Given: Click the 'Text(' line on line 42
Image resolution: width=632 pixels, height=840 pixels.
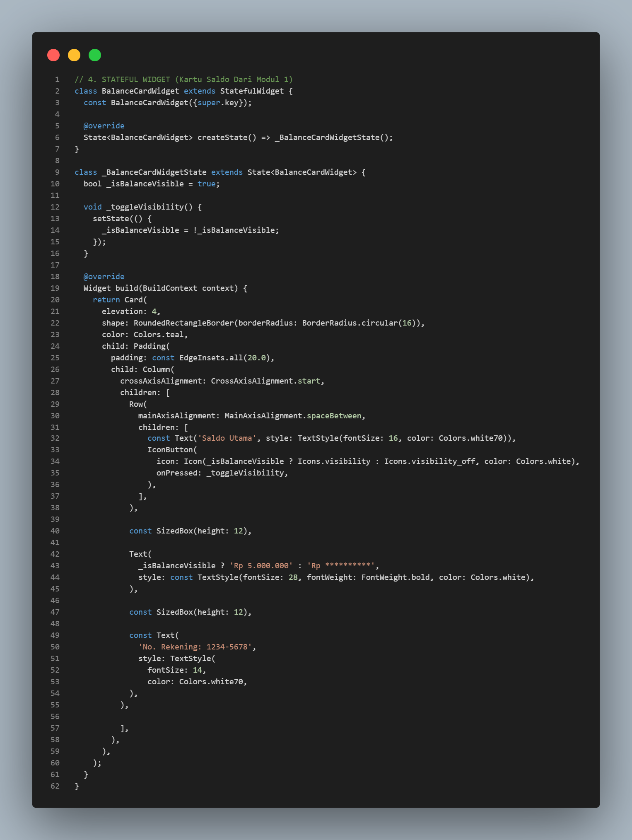Looking at the screenshot, I should [140, 554].
